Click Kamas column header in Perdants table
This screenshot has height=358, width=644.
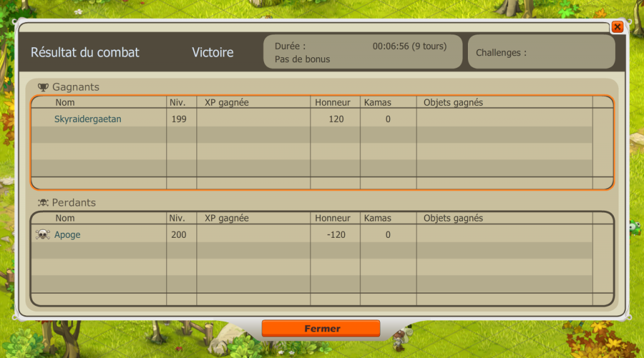coord(377,218)
